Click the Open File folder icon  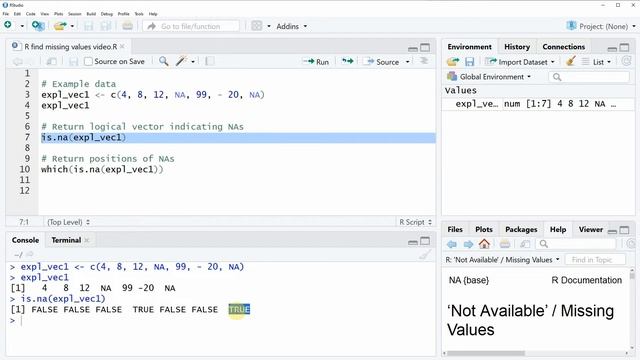pos(60,26)
